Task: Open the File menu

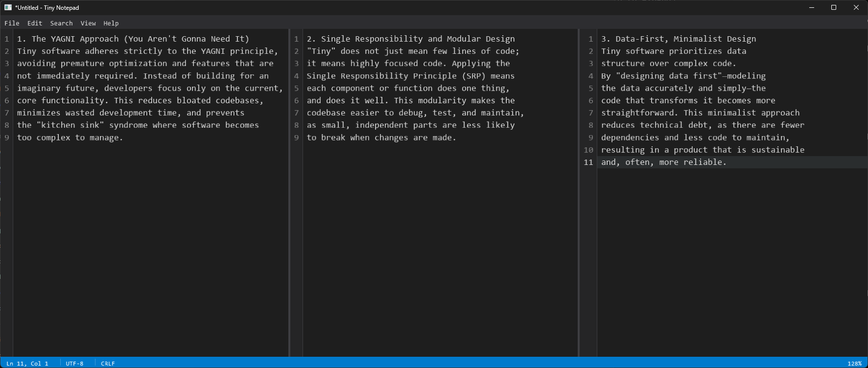Action: coord(12,23)
